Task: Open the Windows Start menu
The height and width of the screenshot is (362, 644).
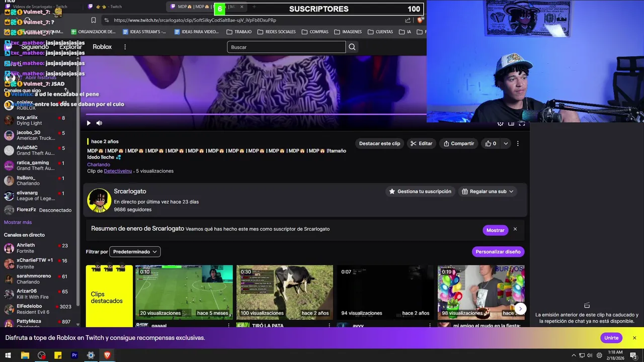Action: click(x=8, y=355)
